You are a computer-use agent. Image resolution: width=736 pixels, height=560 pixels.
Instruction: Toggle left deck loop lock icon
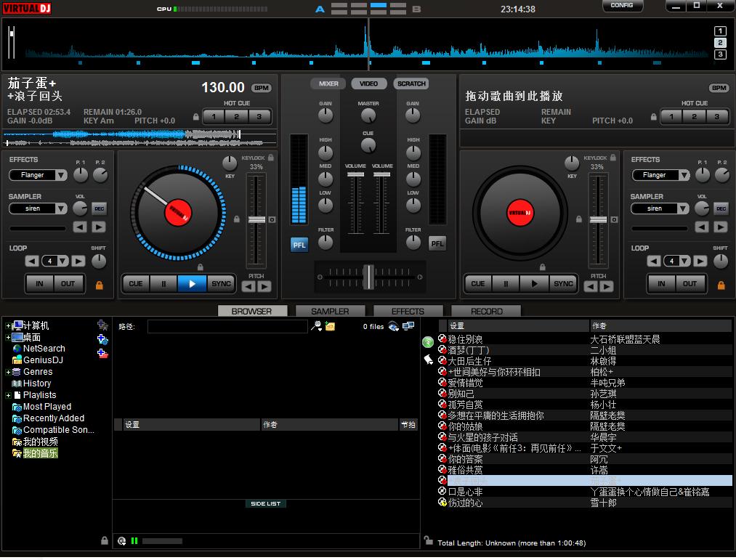coord(99,285)
